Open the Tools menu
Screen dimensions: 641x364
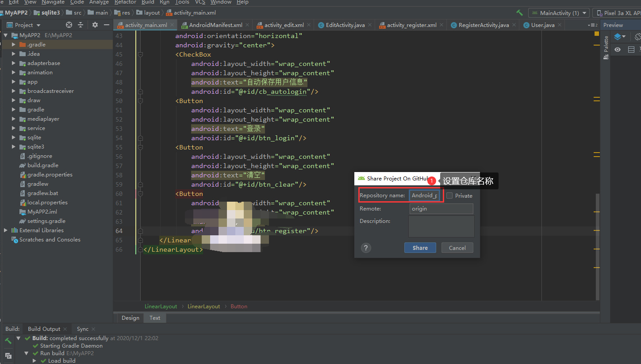pos(182,2)
